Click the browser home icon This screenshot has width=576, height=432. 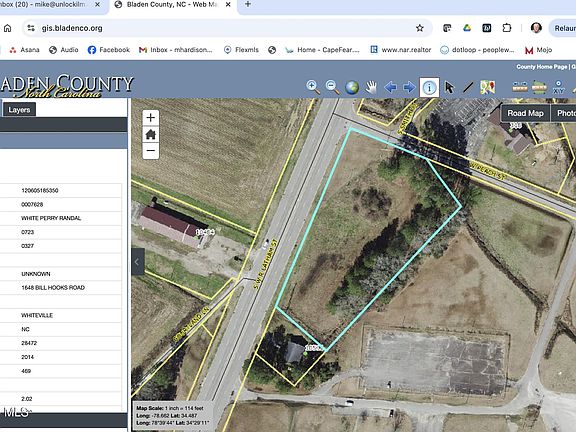coord(7,28)
